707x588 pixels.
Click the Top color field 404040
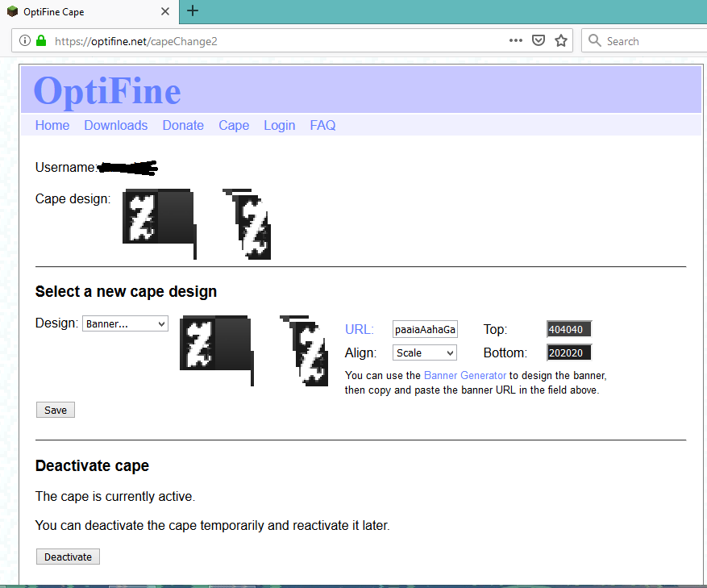[x=569, y=329]
